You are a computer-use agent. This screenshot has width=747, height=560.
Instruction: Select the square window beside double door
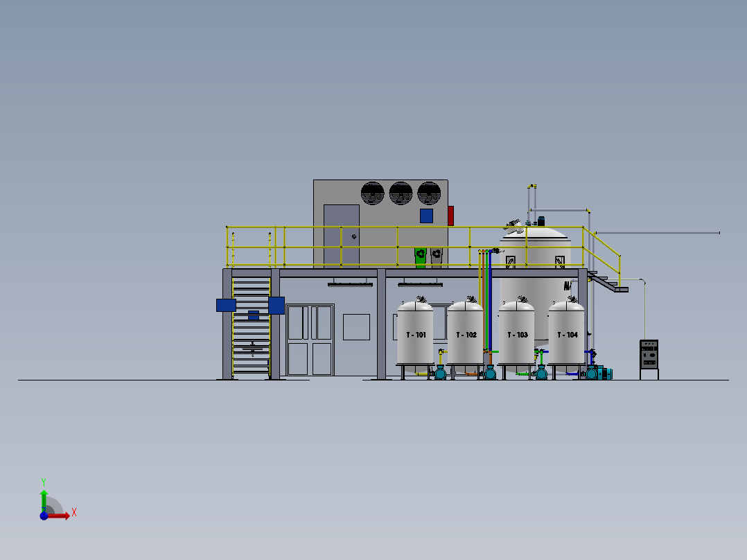[x=356, y=327]
